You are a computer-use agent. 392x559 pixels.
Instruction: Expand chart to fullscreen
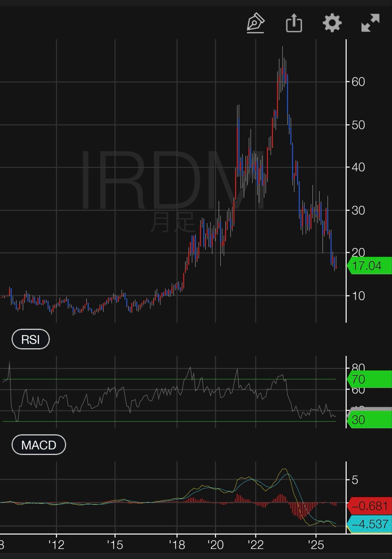(370, 23)
